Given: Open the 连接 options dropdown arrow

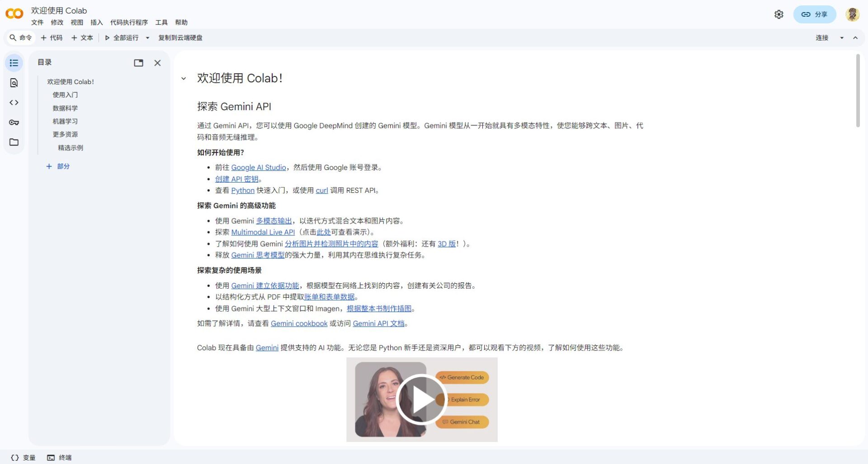Looking at the screenshot, I should point(842,38).
